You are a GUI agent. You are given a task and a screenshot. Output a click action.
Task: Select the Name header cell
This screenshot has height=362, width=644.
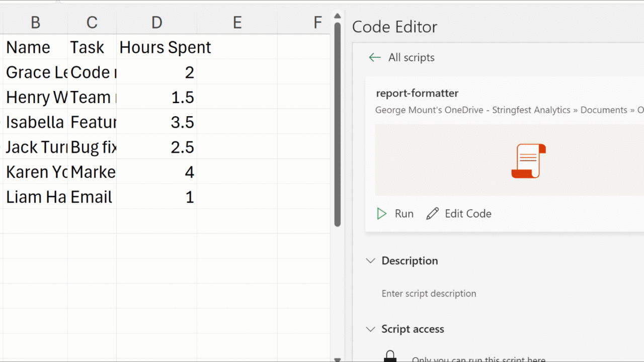pyautogui.click(x=35, y=47)
